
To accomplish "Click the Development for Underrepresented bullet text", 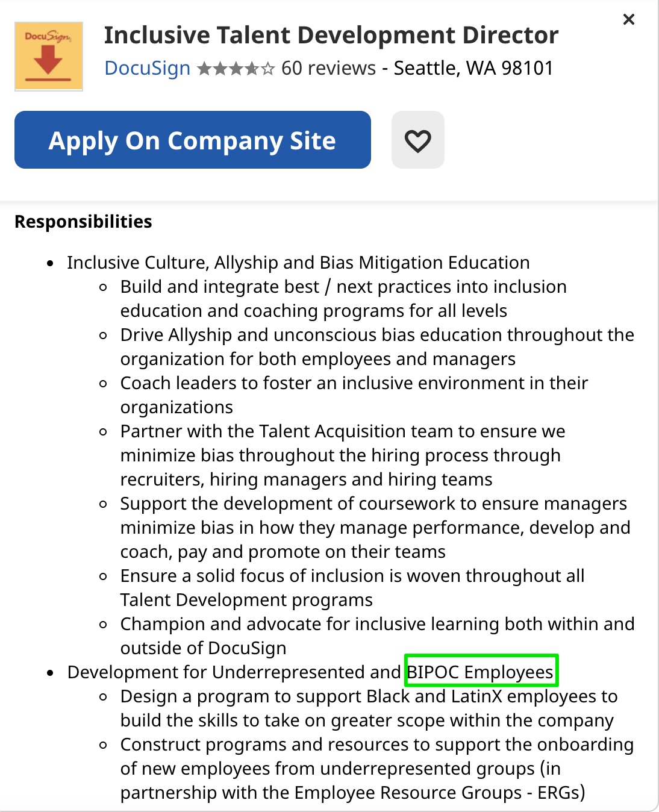I will click(234, 672).
